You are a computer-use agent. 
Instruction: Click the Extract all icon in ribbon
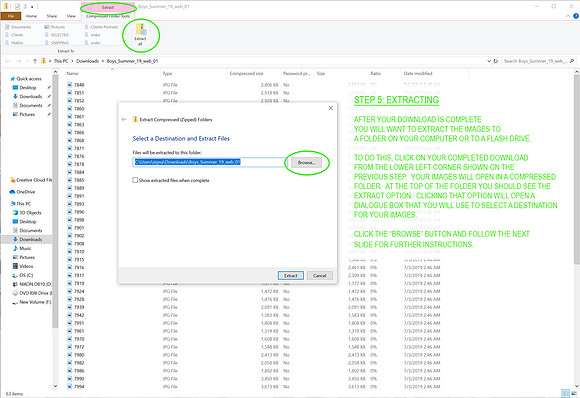(x=141, y=34)
